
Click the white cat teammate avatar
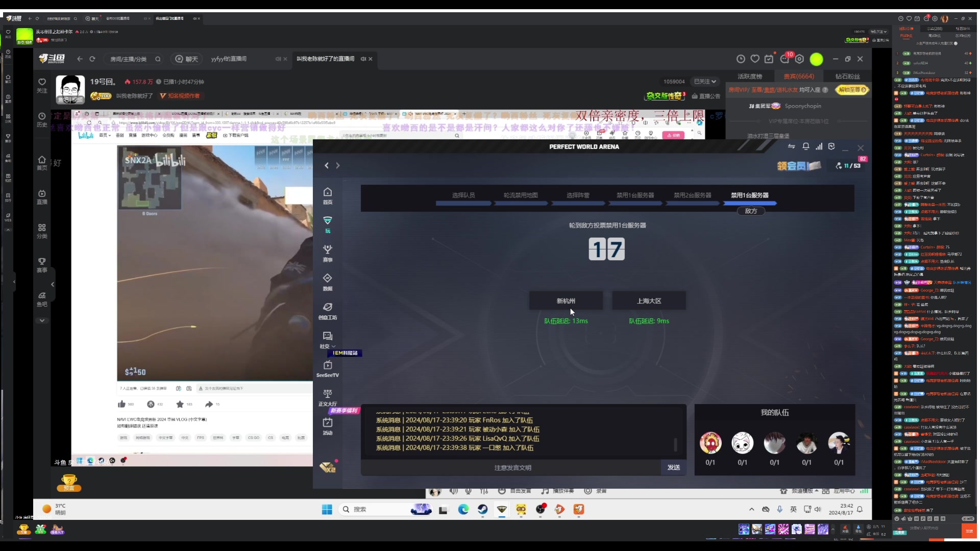point(743,443)
